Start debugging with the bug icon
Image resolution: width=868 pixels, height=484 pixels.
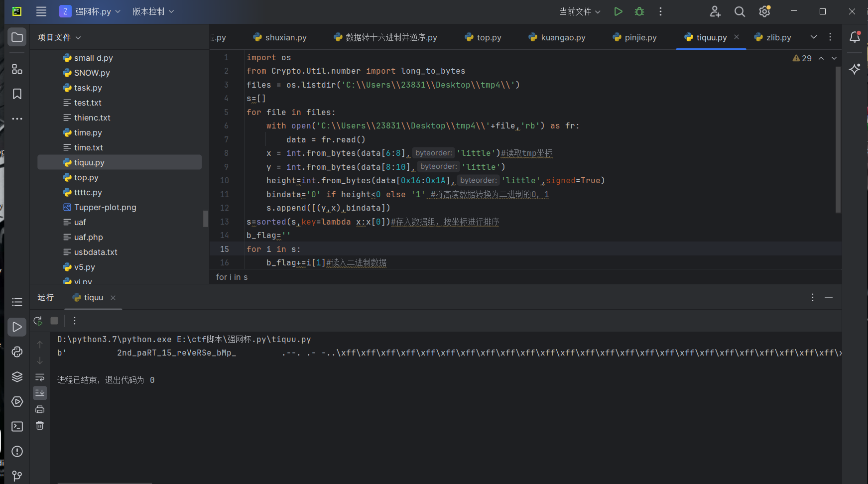click(x=639, y=11)
